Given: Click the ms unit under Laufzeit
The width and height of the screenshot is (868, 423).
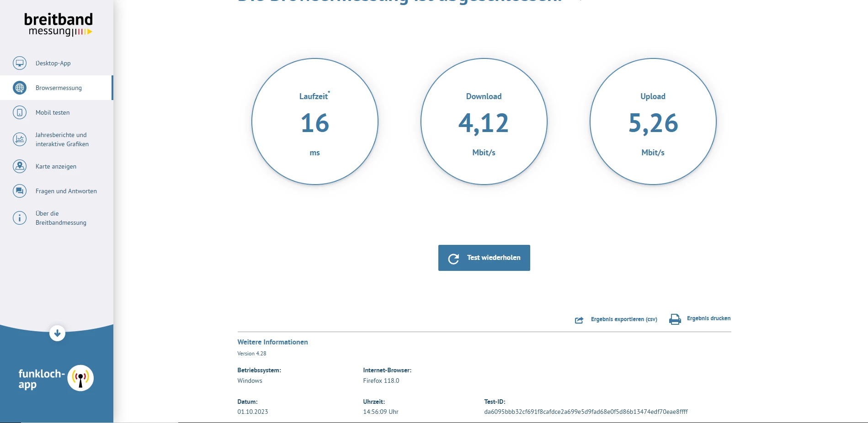Looking at the screenshot, I should (x=315, y=153).
